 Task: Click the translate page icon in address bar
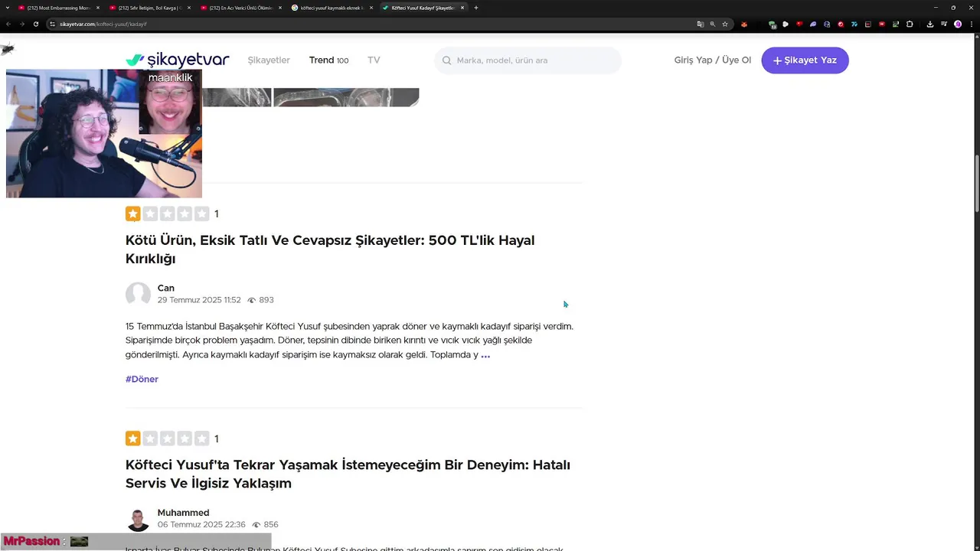700,24
